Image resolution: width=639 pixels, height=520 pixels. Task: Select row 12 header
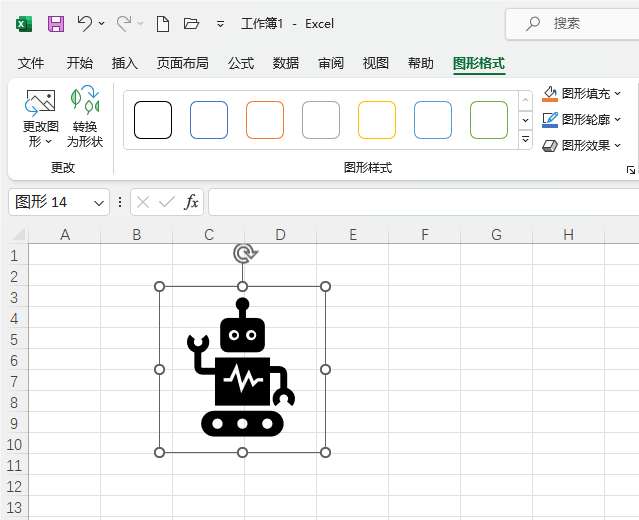click(x=14, y=487)
